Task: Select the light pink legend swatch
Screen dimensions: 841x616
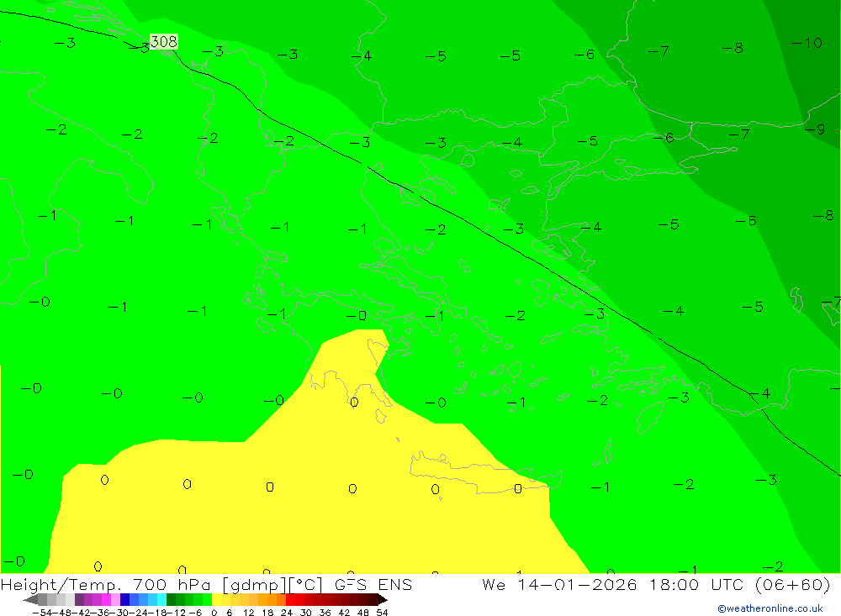Action: click(x=116, y=600)
